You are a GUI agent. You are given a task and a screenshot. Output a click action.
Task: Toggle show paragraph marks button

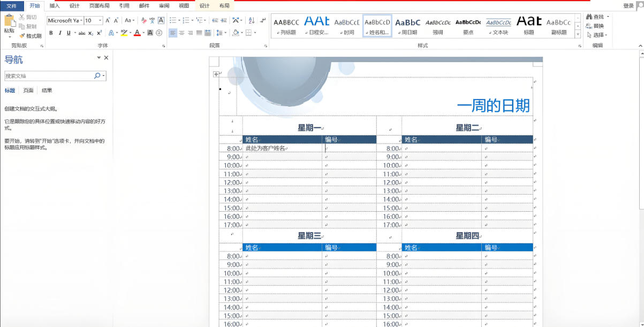click(262, 20)
